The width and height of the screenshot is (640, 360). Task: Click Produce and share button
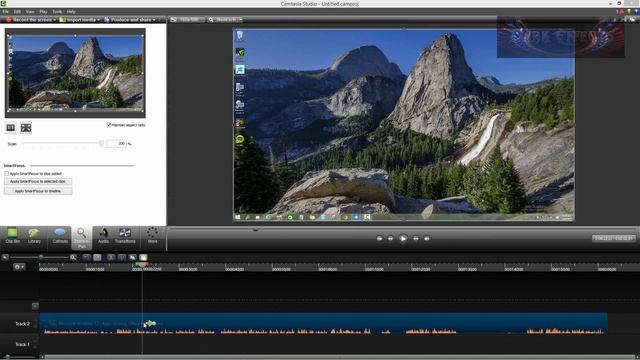(127, 20)
